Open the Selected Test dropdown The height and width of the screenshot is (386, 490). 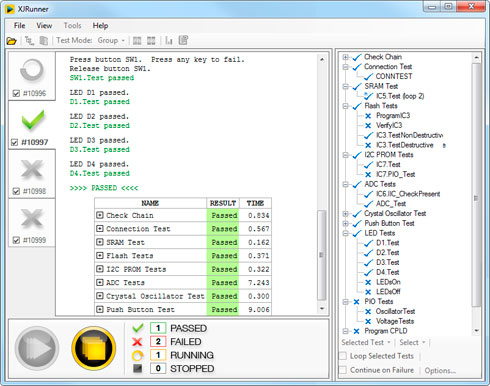tap(366, 342)
